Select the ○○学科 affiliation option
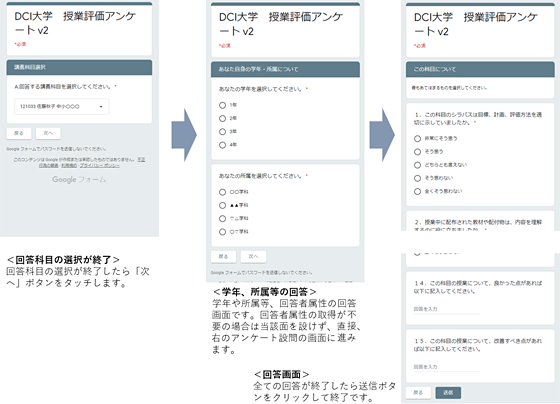The width and height of the screenshot is (560, 404). click(x=222, y=192)
